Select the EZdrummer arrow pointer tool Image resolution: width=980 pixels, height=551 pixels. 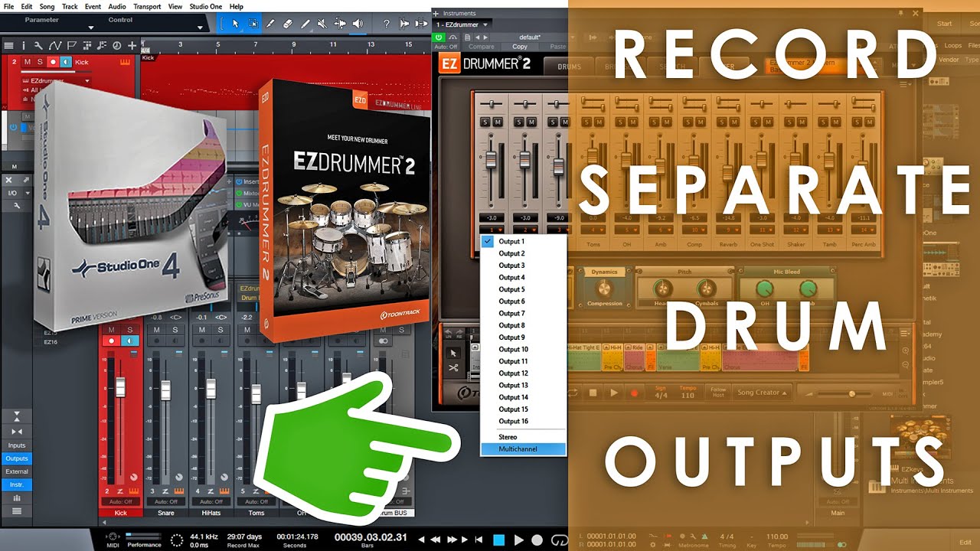click(453, 353)
